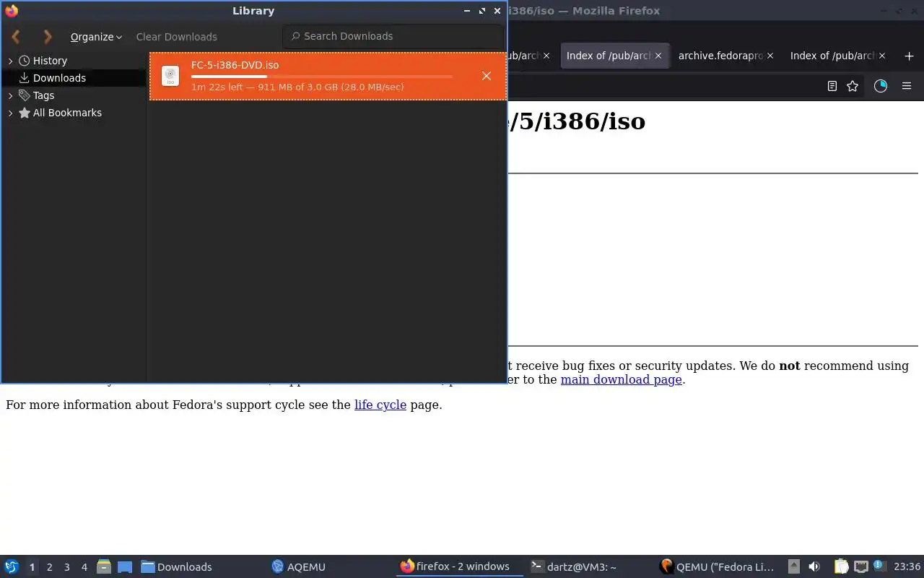
Task: Go forward with the Library forward arrow
Action: 48,36
